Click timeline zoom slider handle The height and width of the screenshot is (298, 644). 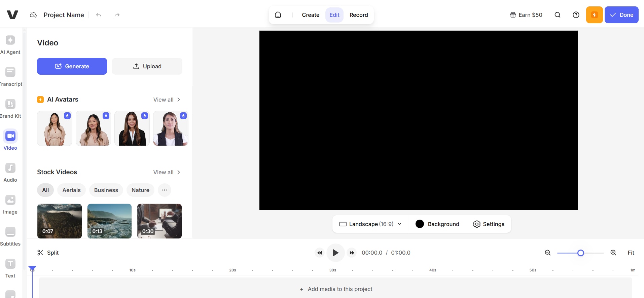click(580, 253)
